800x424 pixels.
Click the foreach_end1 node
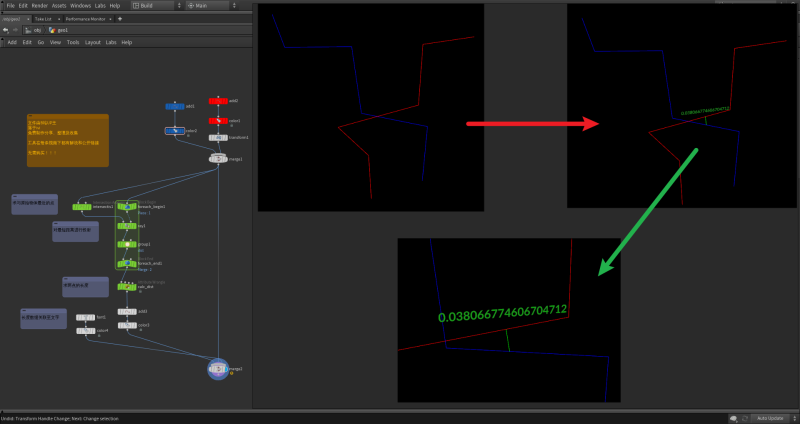click(126, 263)
